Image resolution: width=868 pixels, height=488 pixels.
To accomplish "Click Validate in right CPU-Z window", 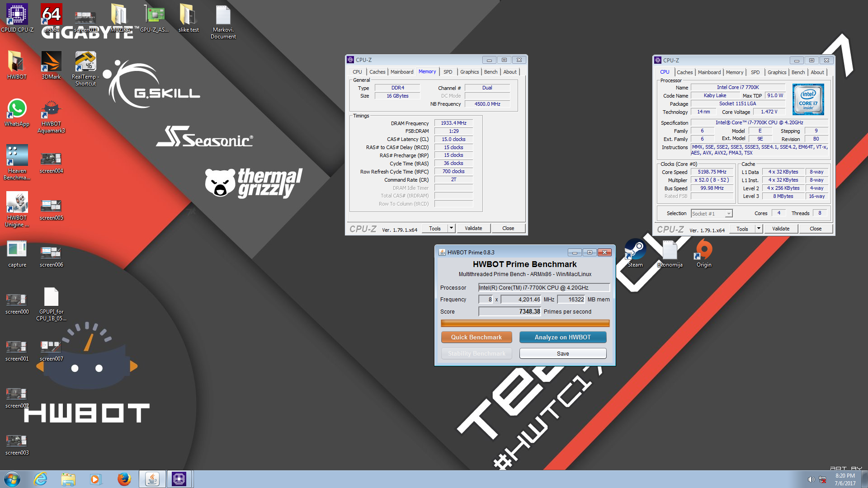I will (781, 229).
